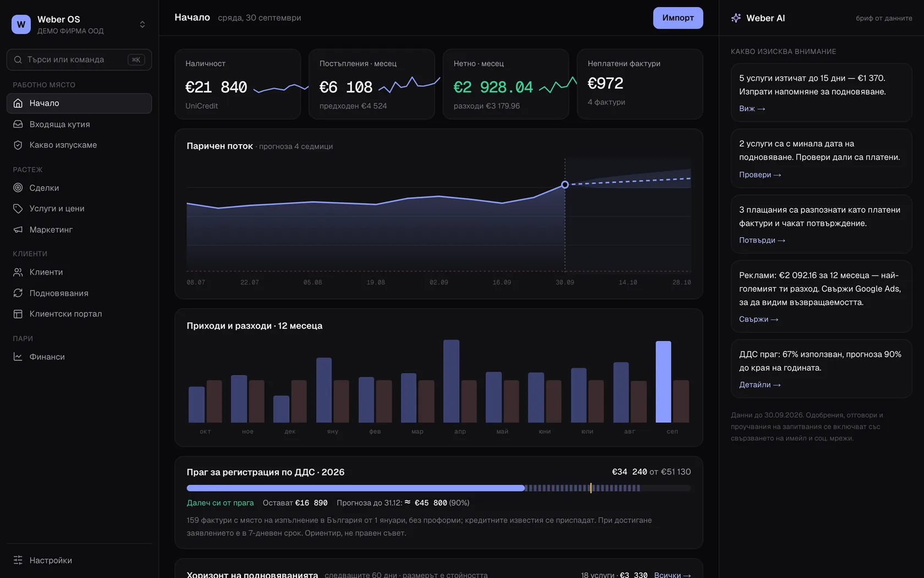Click the 30.09 marker on cash flow chart
Screen dimensions: 924x578
pos(565,185)
